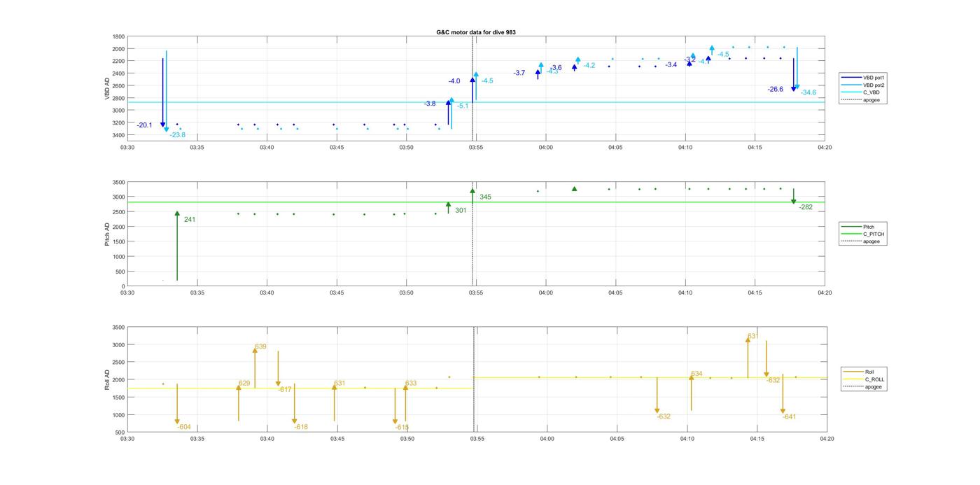Image resolution: width=980 pixels, height=485 pixels.
Task: Click the 'Pitch AD' y-axis label
Action: [108, 234]
